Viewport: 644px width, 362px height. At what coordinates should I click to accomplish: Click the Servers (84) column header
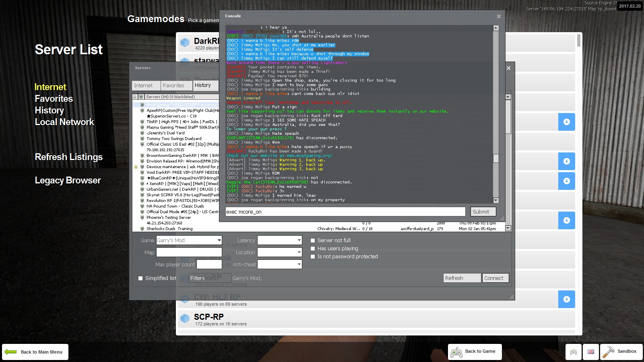tap(182, 97)
